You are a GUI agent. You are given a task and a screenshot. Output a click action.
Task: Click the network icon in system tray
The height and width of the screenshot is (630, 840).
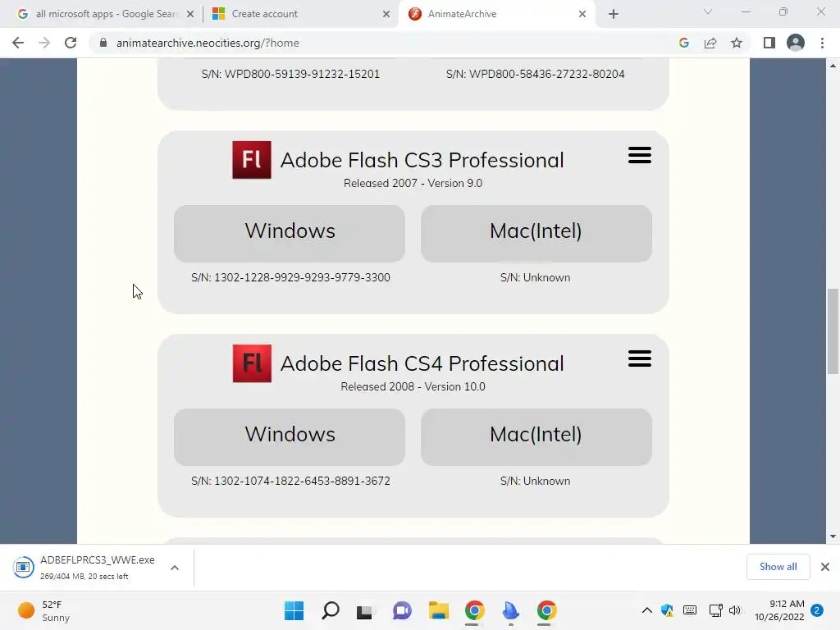point(715,610)
